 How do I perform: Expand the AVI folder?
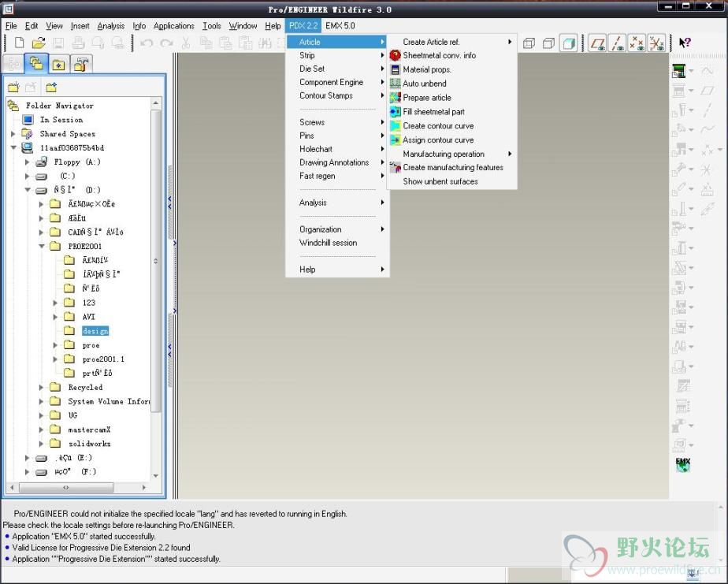click(x=55, y=317)
